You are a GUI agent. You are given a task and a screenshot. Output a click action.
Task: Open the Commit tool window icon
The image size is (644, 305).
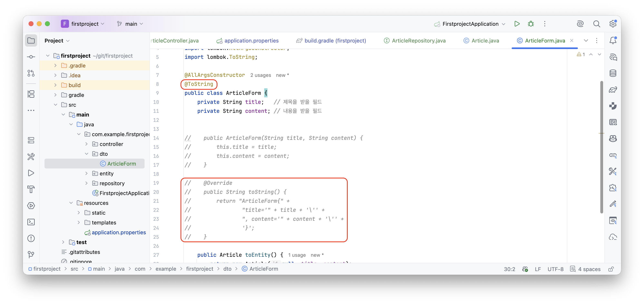pos(31,57)
